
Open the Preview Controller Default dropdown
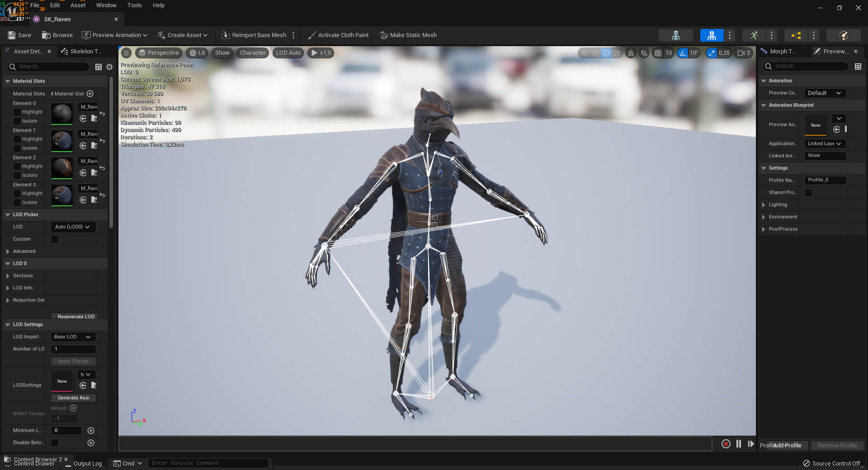point(824,93)
